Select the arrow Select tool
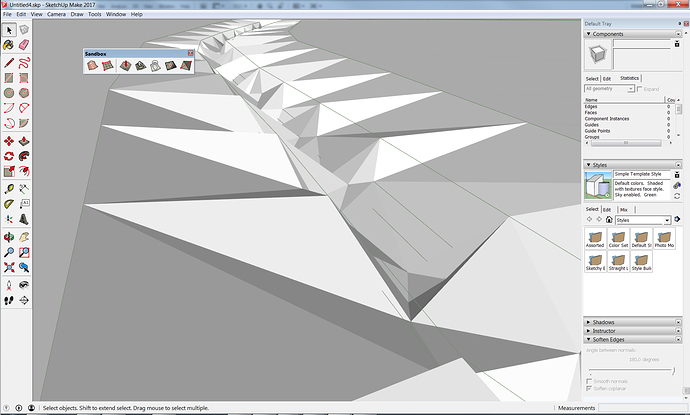Image resolution: width=690 pixels, height=415 pixels. (x=9, y=30)
